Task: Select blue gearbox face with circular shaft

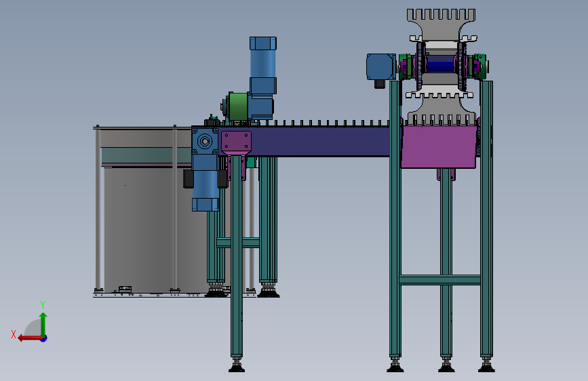Action: tap(205, 141)
